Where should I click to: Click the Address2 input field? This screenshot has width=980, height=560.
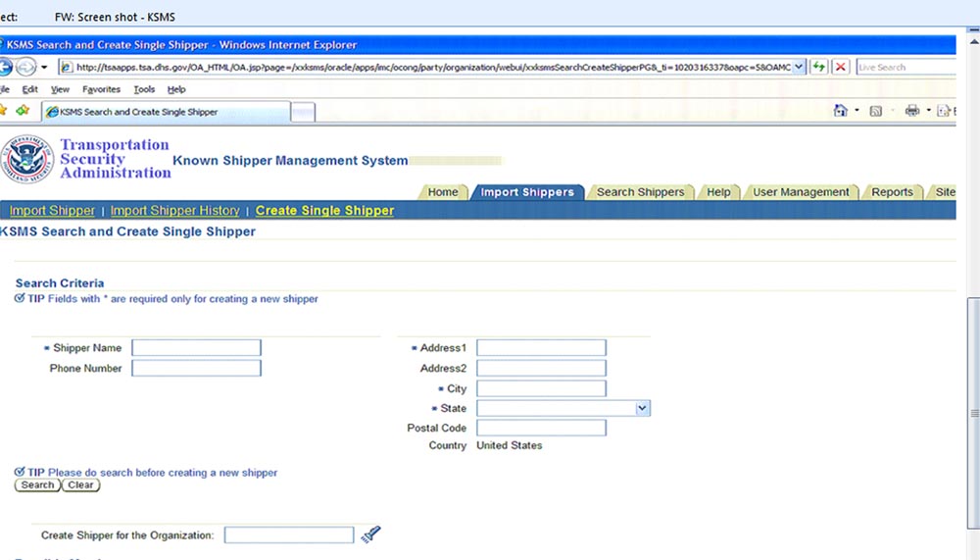[x=541, y=368]
